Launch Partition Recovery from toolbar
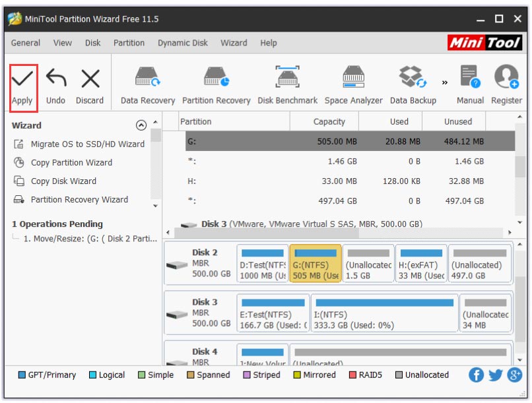The width and height of the screenshot is (532, 403). (216, 86)
